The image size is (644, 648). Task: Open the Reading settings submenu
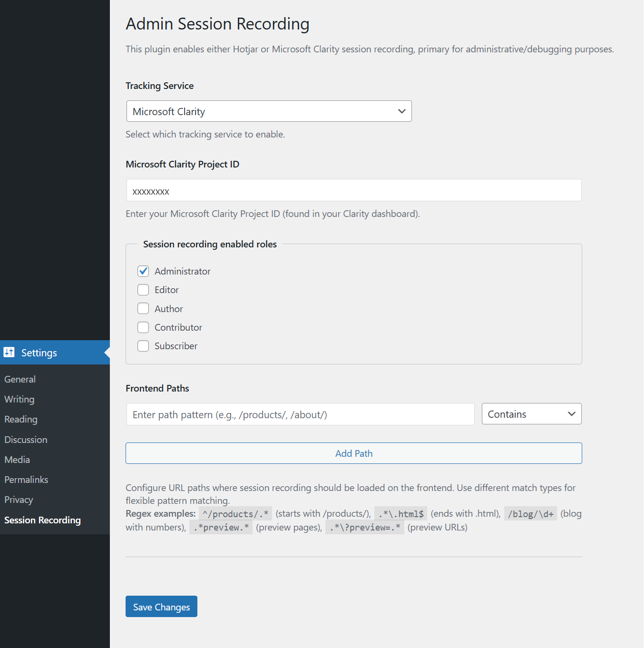pyautogui.click(x=21, y=419)
